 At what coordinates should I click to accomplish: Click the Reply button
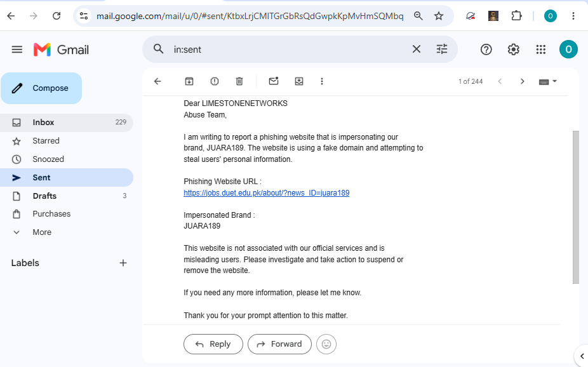(213, 344)
